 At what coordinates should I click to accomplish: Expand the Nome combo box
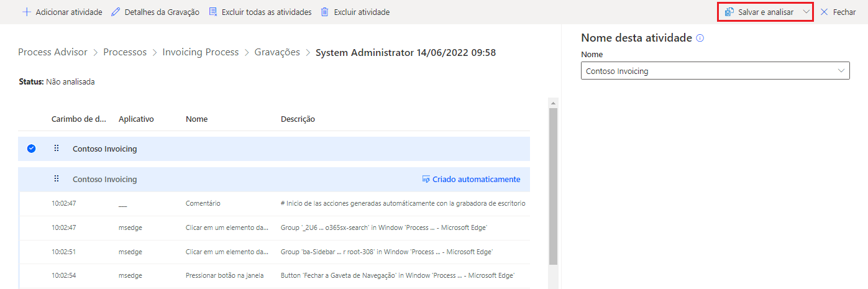pos(842,71)
